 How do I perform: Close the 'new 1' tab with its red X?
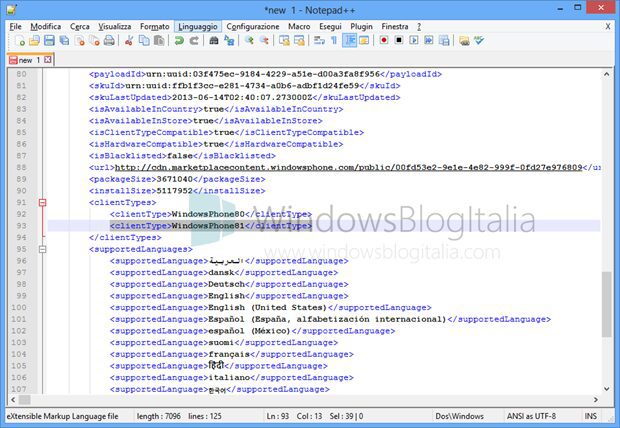(x=47, y=60)
